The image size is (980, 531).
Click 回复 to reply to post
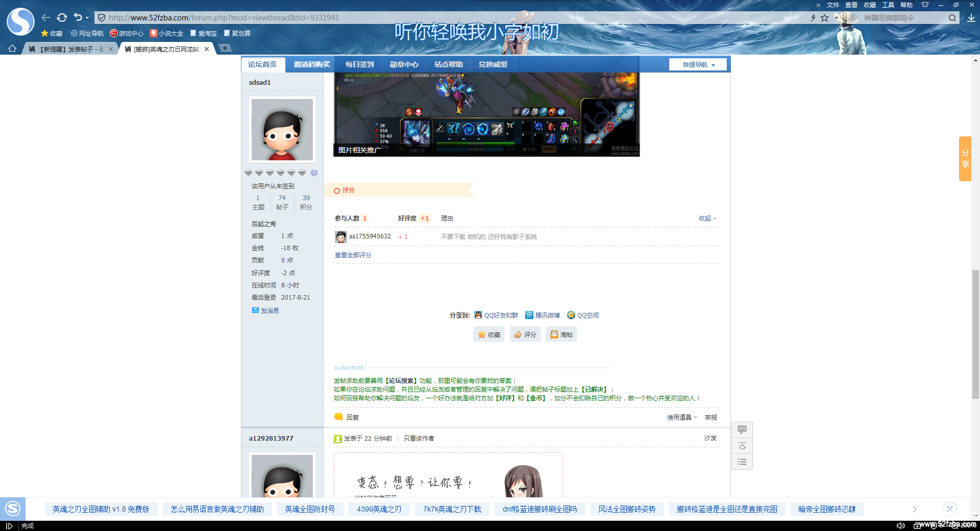pyautogui.click(x=347, y=417)
